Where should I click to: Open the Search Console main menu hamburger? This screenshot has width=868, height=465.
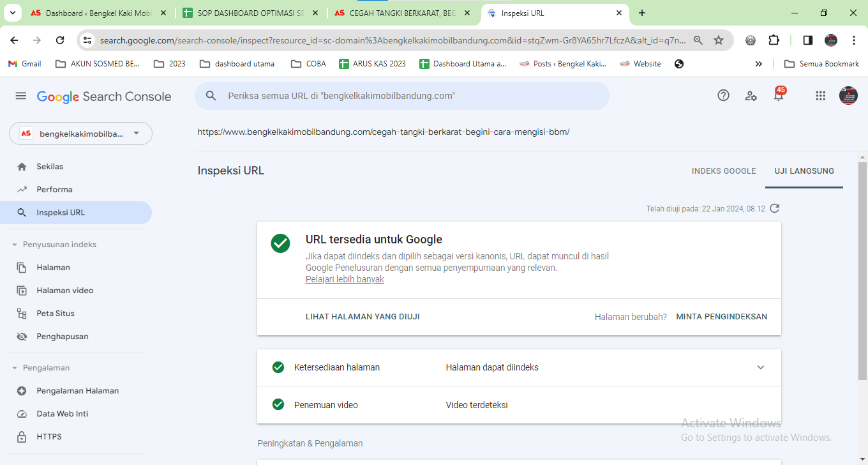coord(21,96)
